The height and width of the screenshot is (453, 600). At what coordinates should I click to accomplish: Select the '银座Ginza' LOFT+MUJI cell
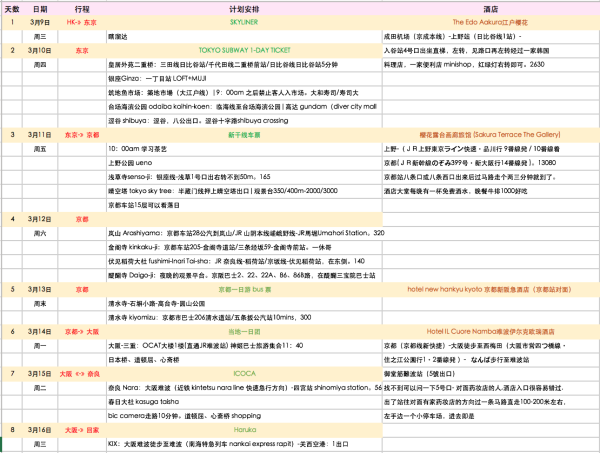244,79
